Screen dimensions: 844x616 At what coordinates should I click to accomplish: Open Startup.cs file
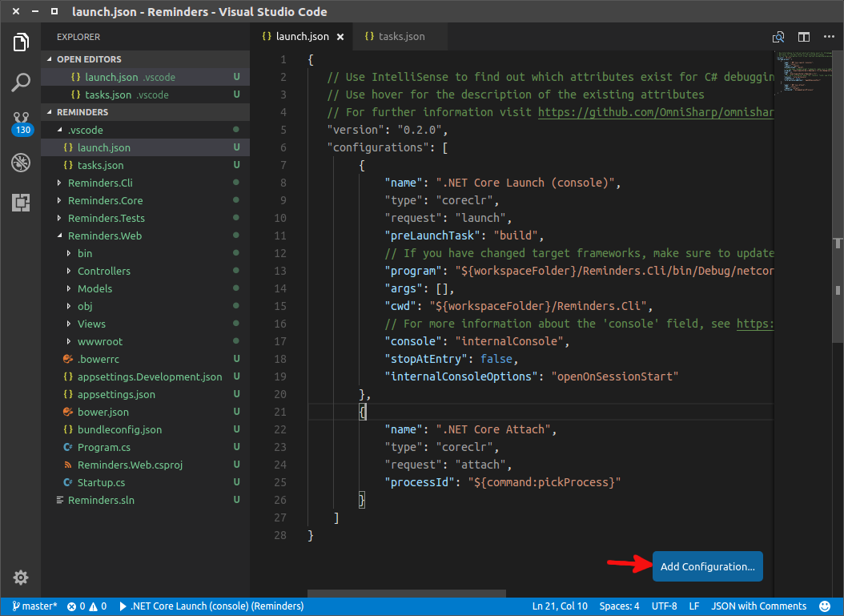[145, 482]
